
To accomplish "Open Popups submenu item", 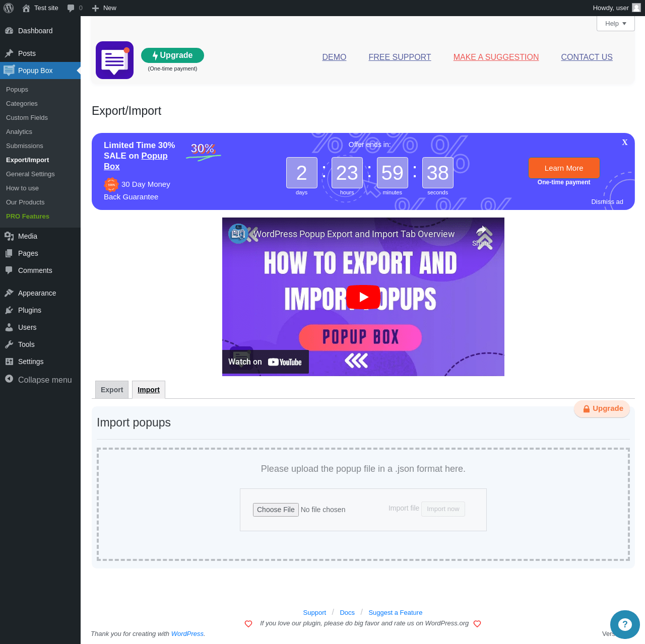I will [x=17, y=90].
